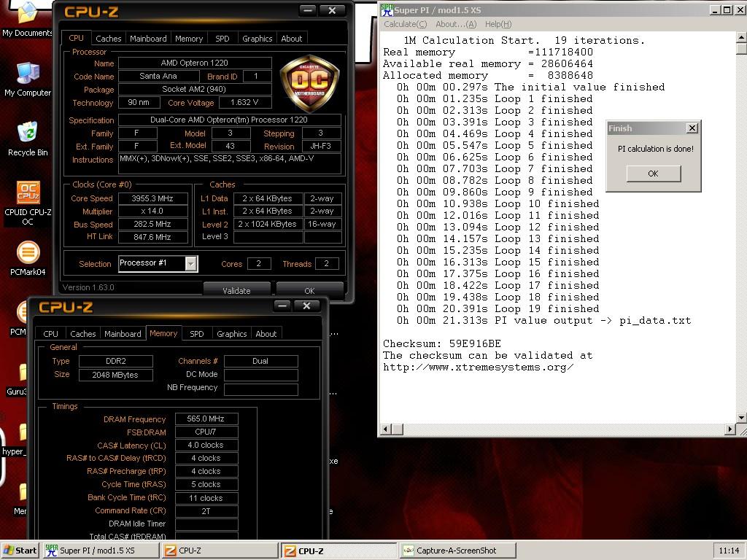Click the Checksum: 59E916BE line
747x560 pixels.
pos(442,344)
